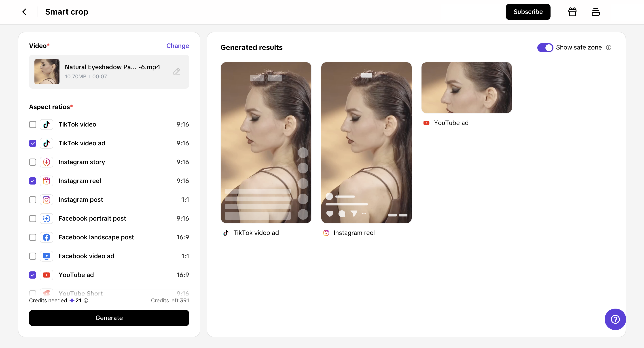Image resolution: width=644 pixels, height=348 pixels.
Task: Enable the Facebook portrait post checkbox
Action: tap(33, 219)
